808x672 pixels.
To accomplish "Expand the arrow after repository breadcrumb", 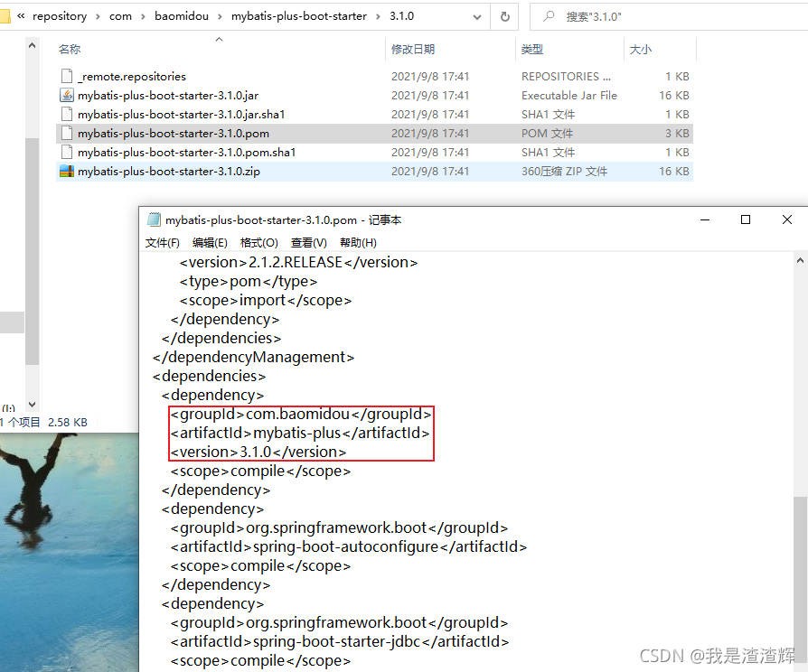I will (x=98, y=16).
